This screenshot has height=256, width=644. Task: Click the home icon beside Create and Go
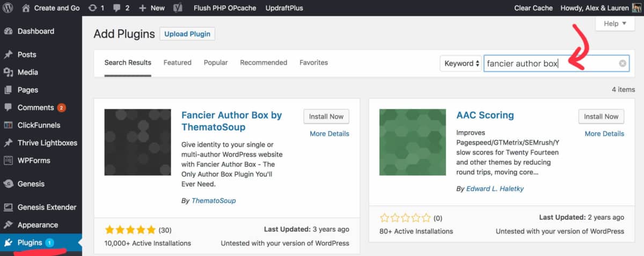point(26,8)
